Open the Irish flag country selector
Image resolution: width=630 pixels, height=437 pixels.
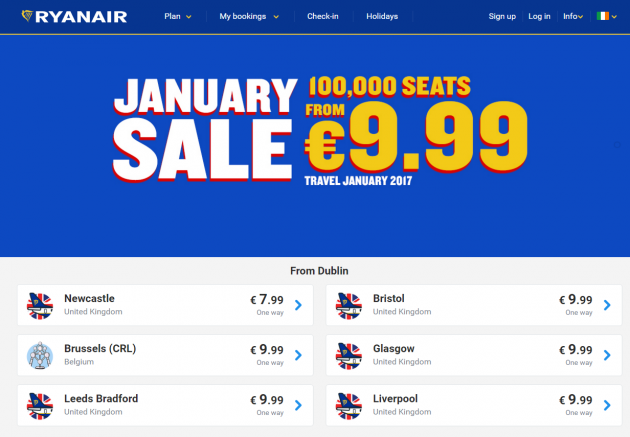pyautogui.click(x=604, y=17)
